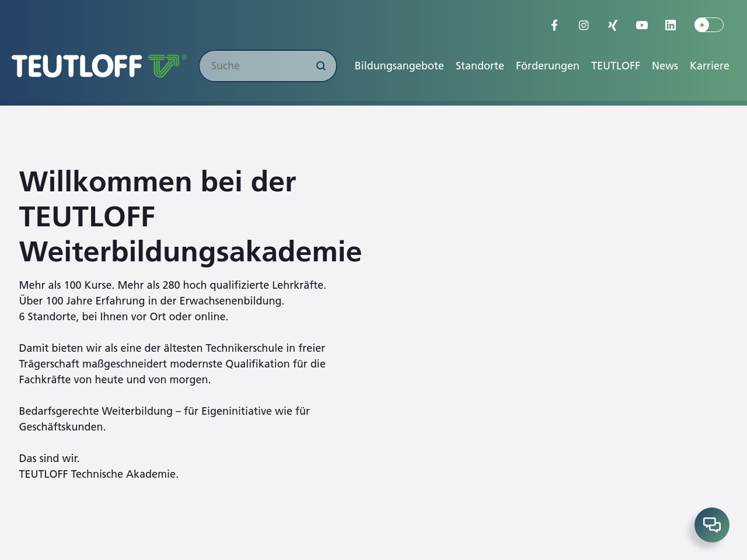Toggle the theme switch in header
Image resolution: width=747 pixels, height=560 pixels.
(x=708, y=25)
